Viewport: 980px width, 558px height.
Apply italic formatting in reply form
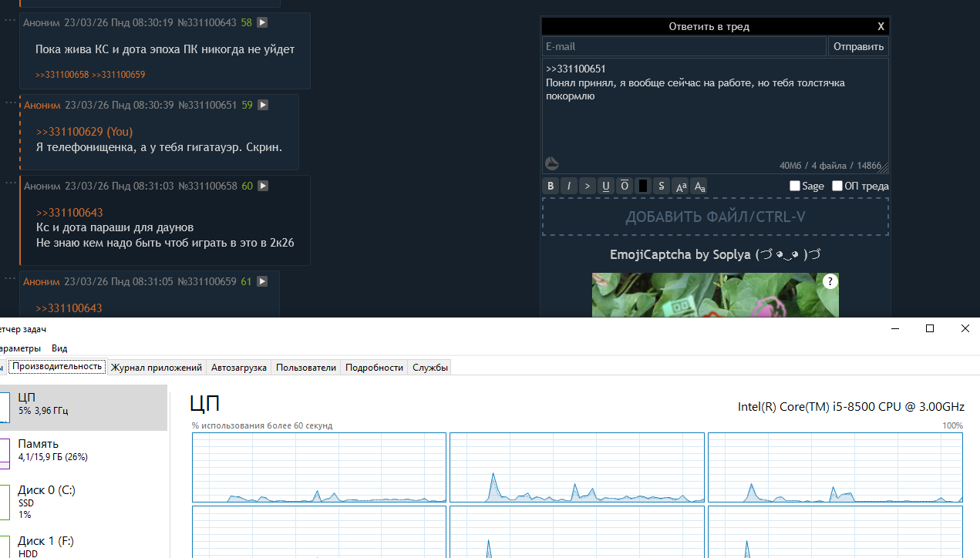(569, 186)
